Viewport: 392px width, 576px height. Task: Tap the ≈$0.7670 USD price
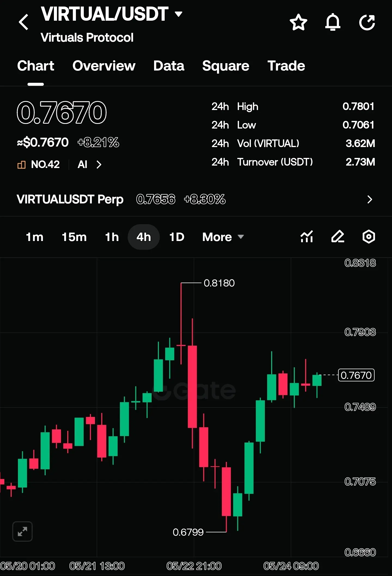coord(43,142)
